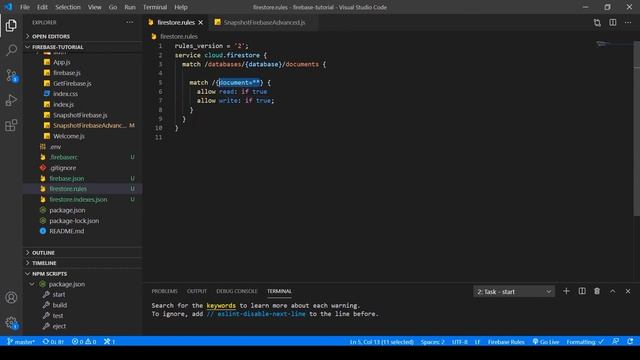Image resolution: width=640 pixels, height=360 pixels.
Task: Open errors and warnings count
Action: pyautogui.click(x=84, y=342)
